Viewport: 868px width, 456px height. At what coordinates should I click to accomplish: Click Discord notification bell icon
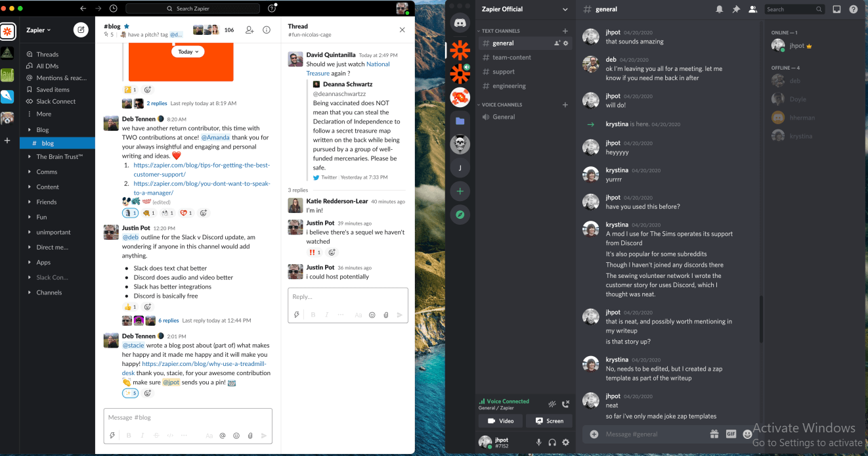click(x=720, y=9)
